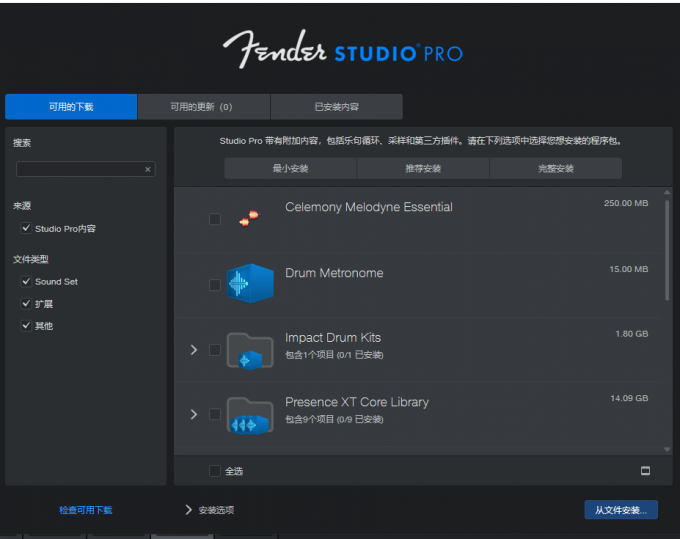Open the 可用的更新 (0) tab

click(x=204, y=107)
